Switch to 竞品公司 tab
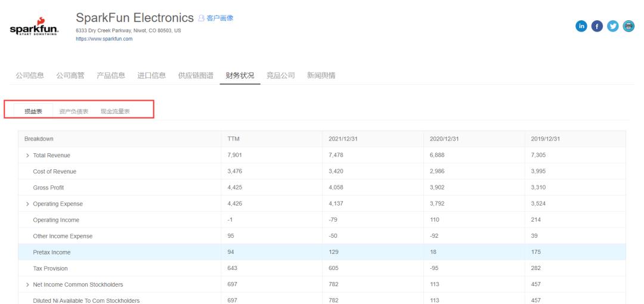The width and height of the screenshot is (644, 304). tap(280, 76)
